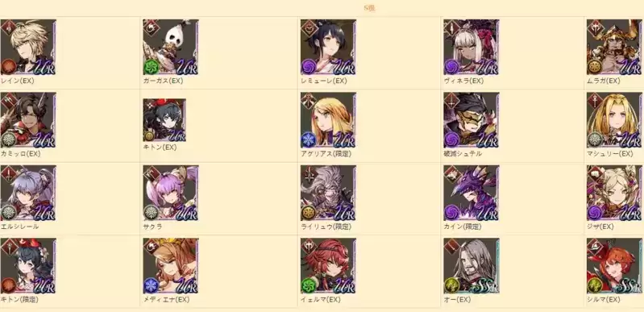Open ヴィネラ(EX) character portrait
The height and width of the screenshot is (312, 644).
click(x=471, y=48)
